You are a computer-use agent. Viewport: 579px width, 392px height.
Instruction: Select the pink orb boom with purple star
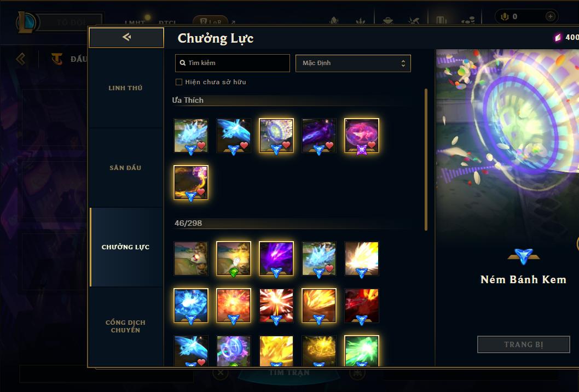(x=362, y=136)
